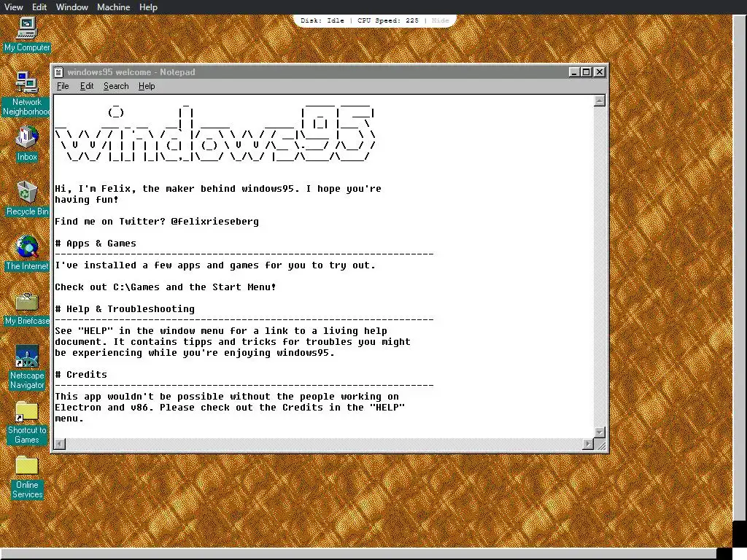Close the Notepad window
Screen dimensions: 747x560
pos(600,72)
